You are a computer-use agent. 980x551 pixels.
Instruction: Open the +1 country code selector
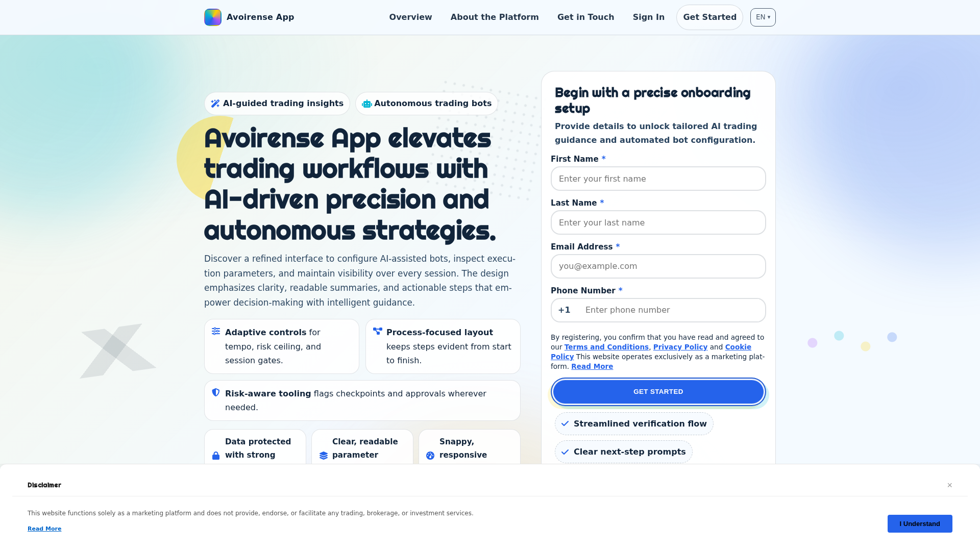tap(565, 310)
